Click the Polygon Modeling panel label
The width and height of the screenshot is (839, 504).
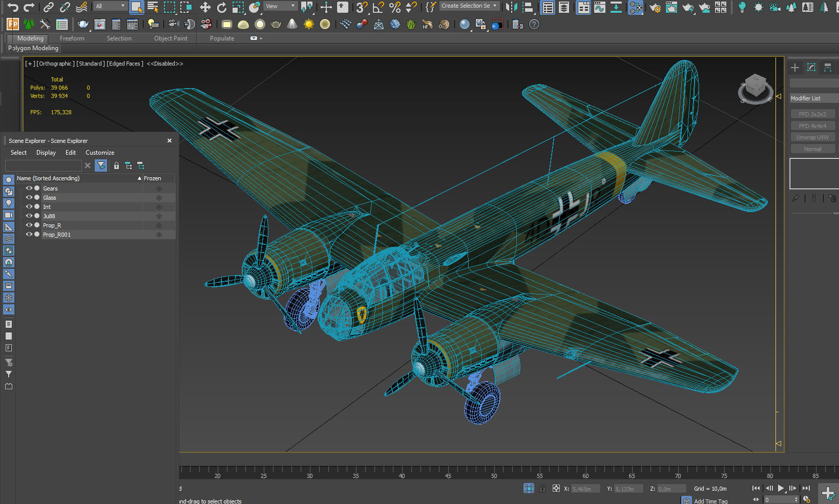coord(33,48)
